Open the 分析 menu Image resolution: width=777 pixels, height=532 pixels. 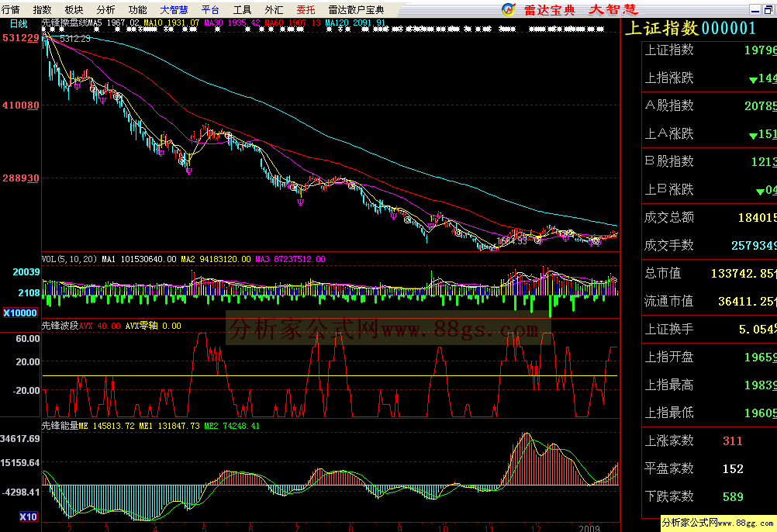click(x=105, y=9)
